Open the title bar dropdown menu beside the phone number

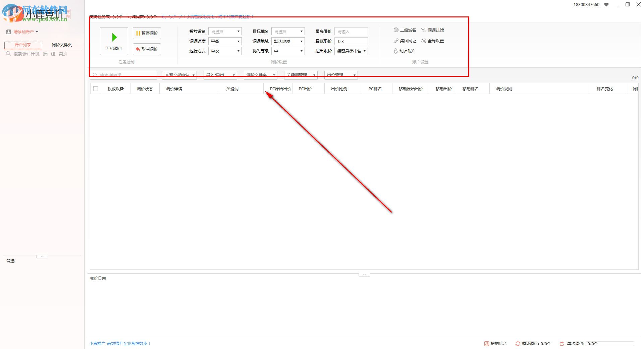606,5
